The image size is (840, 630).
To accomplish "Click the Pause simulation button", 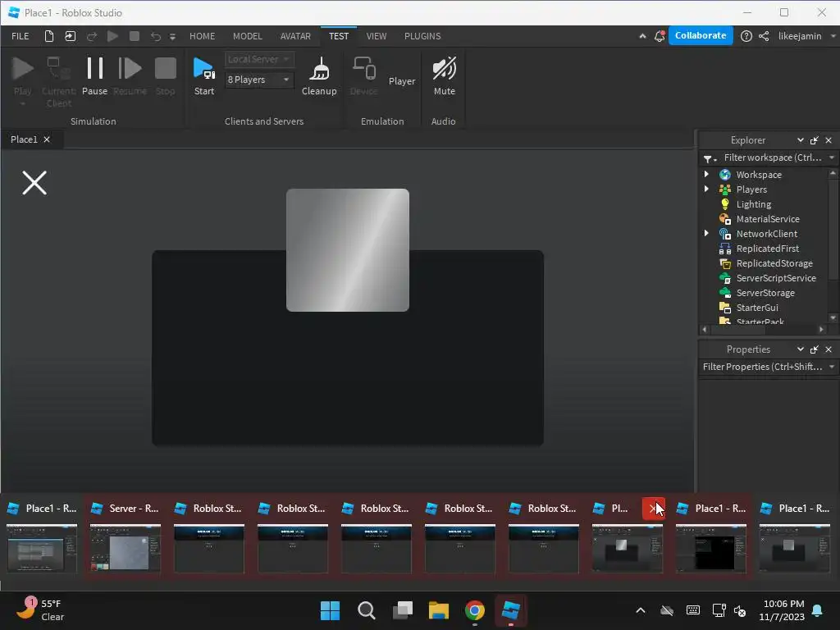I will point(95,76).
